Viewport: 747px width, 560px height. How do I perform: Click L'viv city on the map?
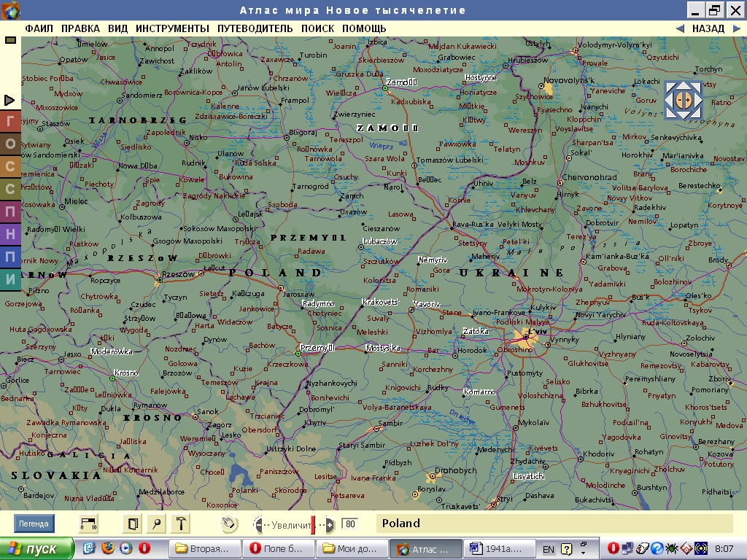point(526,336)
